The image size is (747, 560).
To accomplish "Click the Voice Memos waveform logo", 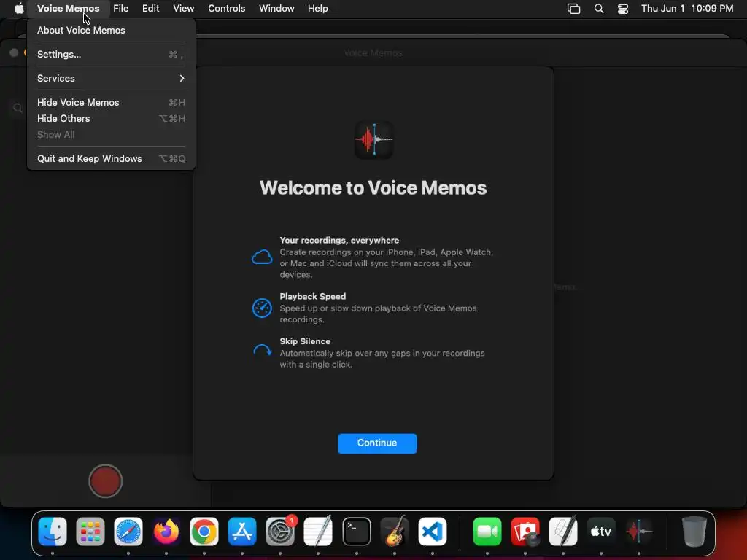I will pos(374,139).
